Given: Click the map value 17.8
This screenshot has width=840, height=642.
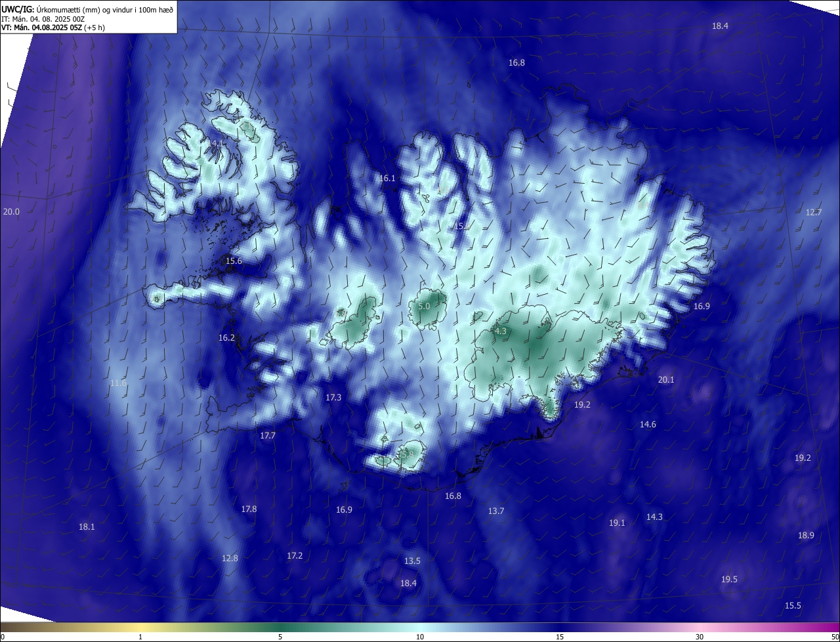Looking at the screenshot, I should click(249, 509).
